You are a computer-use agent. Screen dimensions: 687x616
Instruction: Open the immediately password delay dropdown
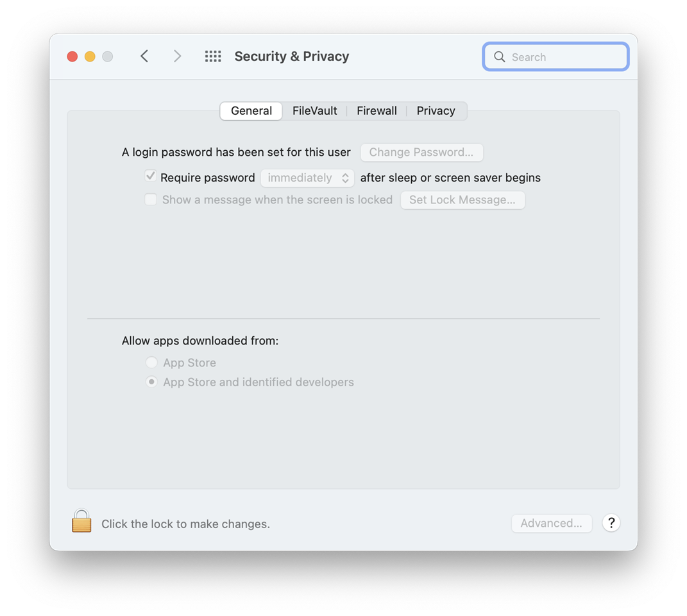click(307, 178)
